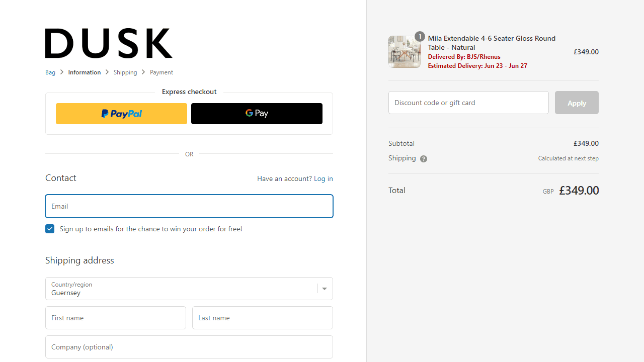Pay with PayPal express checkout
Image resolution: width=644 pixels, height=362 pixels.
coord(121,114)
